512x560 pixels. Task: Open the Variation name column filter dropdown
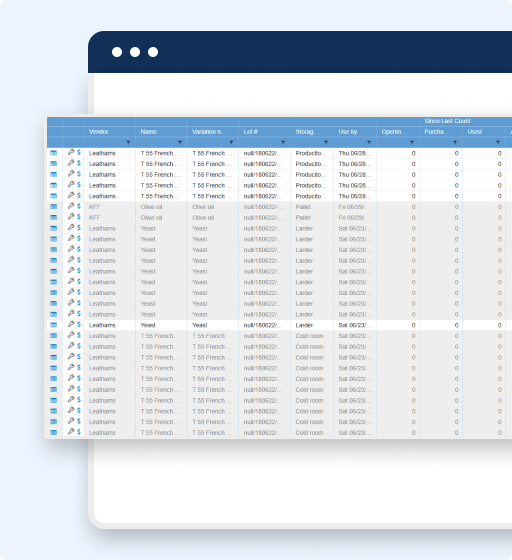click(x=231, y=142)
